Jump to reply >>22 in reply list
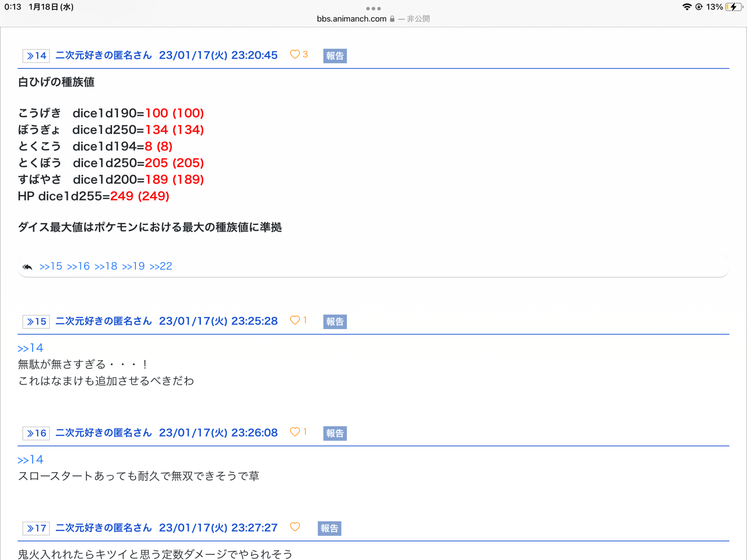 [x=161, y=266]
